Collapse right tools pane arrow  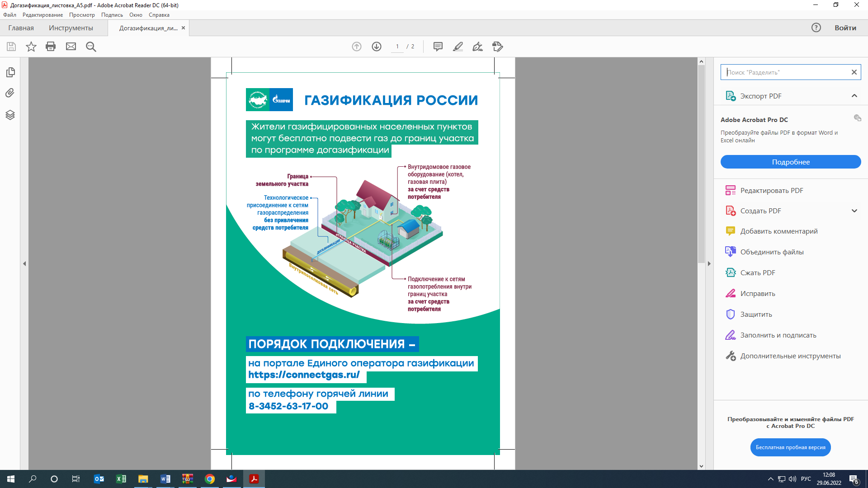[709, 263]
